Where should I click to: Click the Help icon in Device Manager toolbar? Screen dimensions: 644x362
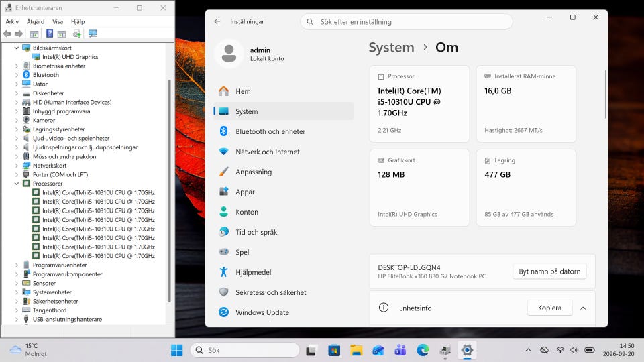click(49, 34)
